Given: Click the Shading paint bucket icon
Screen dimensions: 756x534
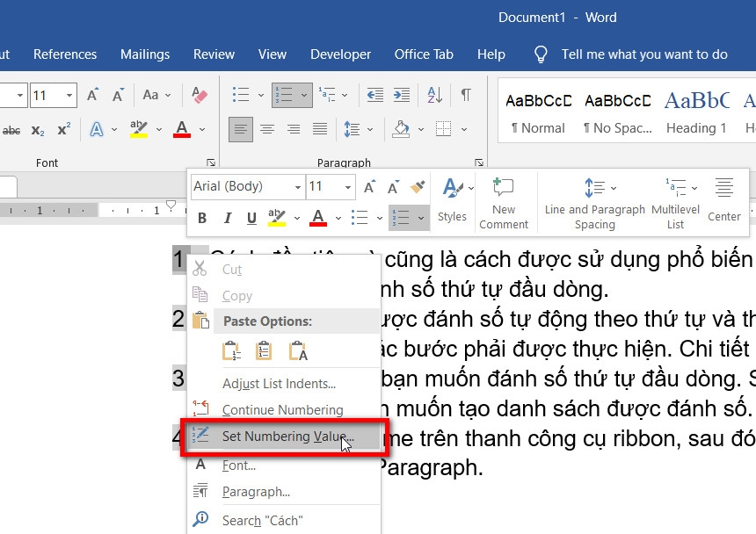Looking at the screenshot, I should (x=401, y=129).
